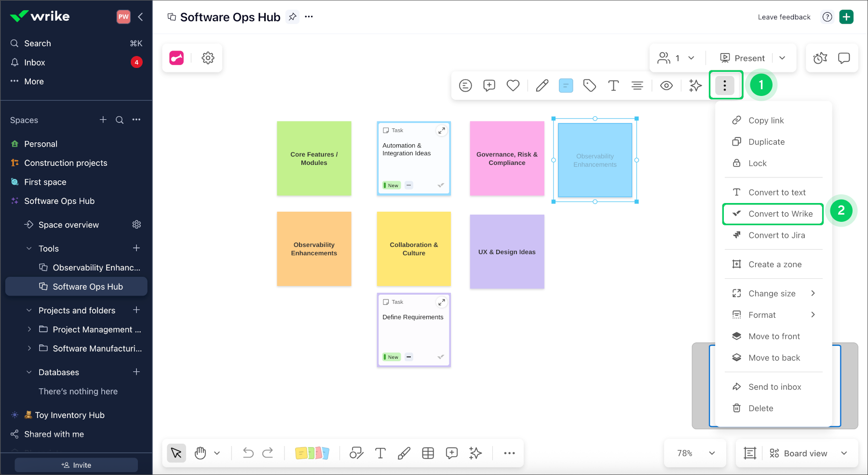The height and width of the screenshot is (475, 868).
Task: Open the table insertion tool
Action: click(x=427, y=453)
